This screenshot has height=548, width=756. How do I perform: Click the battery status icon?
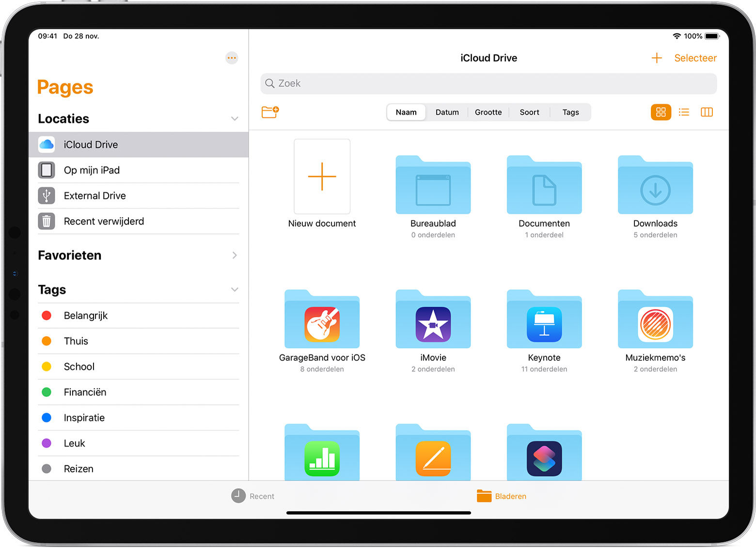712,36
